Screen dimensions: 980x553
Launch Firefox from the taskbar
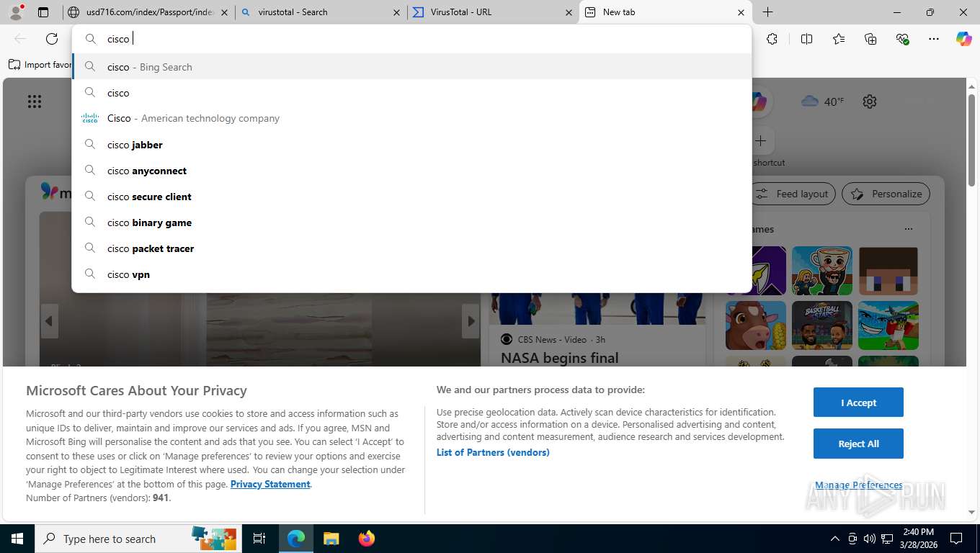367,539
